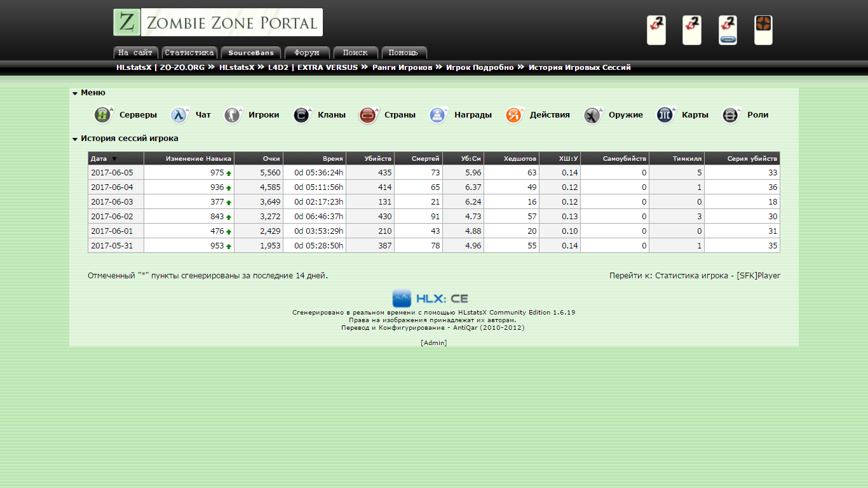Click the Zombie Zone Portal banner
The width and height of the screenshot is (868, 488).
tap(218, 23)
